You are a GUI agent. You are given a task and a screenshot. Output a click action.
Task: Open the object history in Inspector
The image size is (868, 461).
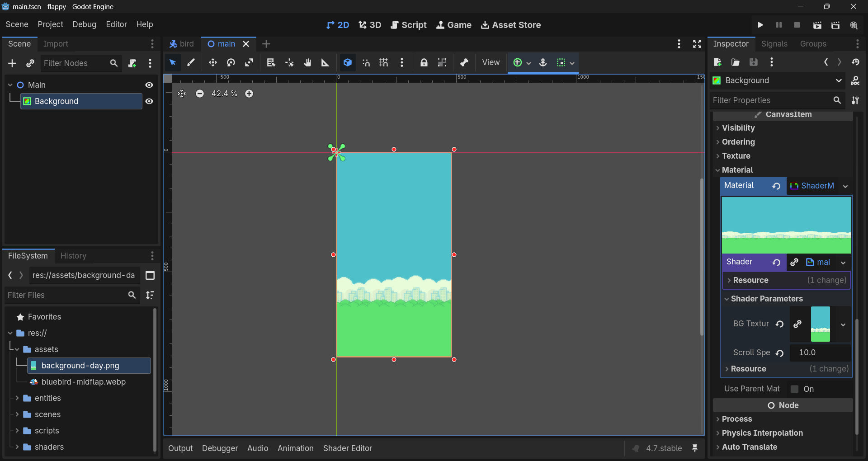tap(855, 62)
